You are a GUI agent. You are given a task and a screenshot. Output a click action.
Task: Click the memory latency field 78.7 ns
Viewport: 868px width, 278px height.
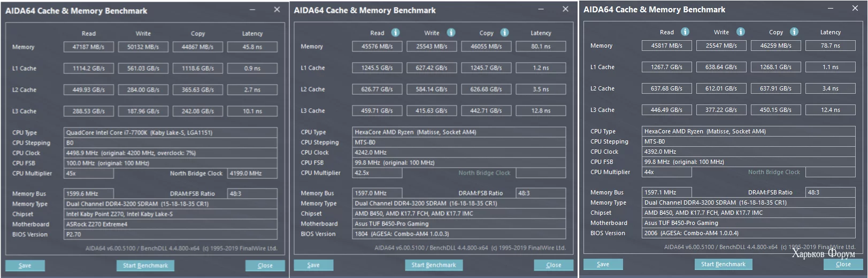pyautogui.click(x=831, y=46)
